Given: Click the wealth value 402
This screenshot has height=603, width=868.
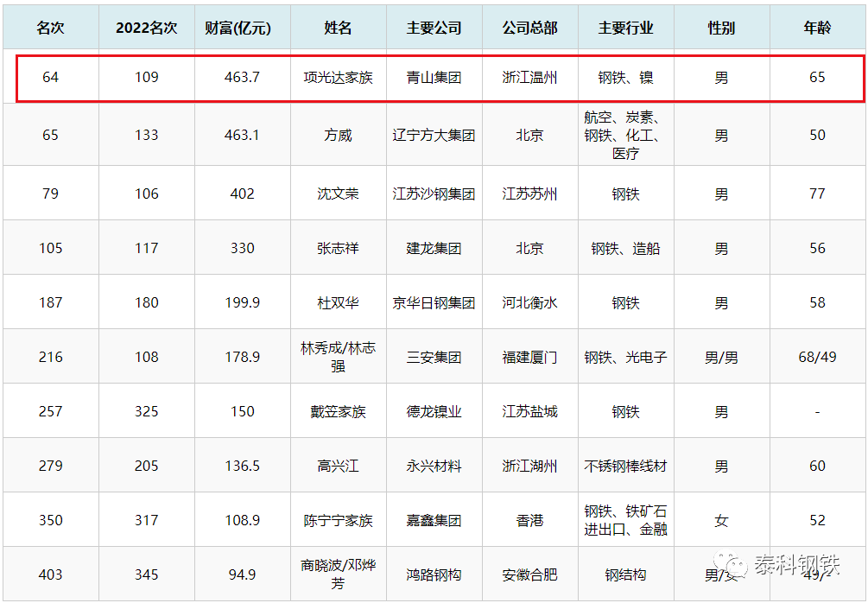Looking at the screenshot, I should point(243,194).
